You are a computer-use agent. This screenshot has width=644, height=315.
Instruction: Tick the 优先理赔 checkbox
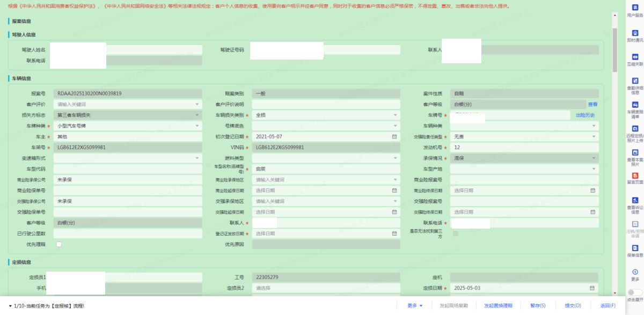[x=59, y=245]
